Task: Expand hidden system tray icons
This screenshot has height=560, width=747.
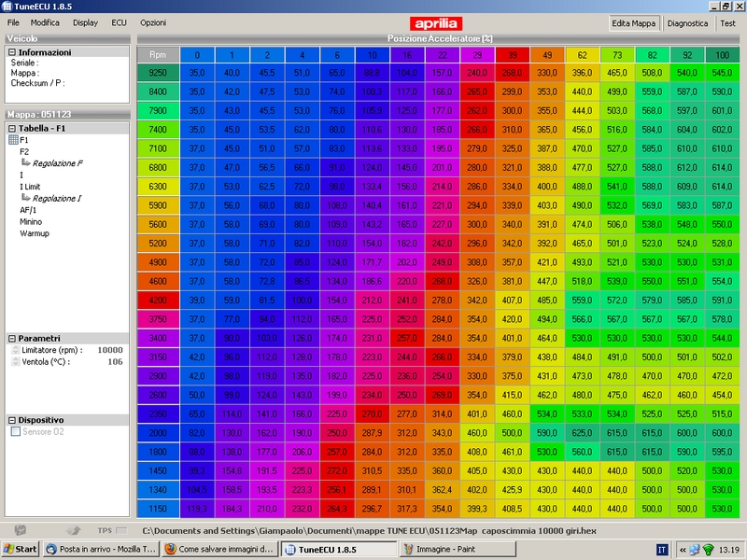Action: click(683, 550)
